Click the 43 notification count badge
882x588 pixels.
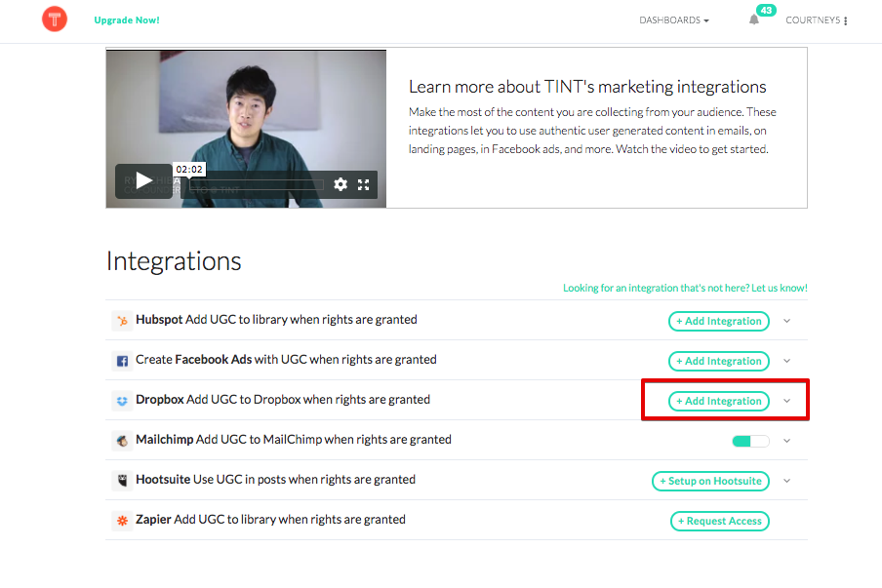click(x=766, y=10)
